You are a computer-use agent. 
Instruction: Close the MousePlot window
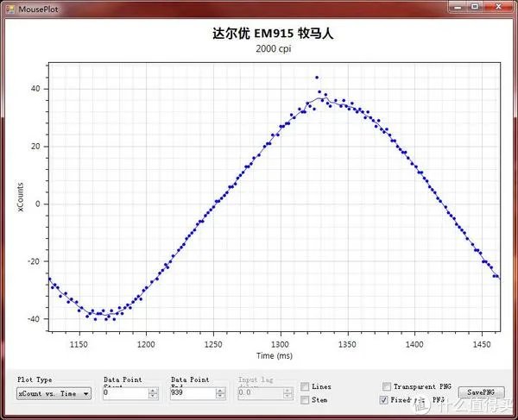tap(499, 6)
